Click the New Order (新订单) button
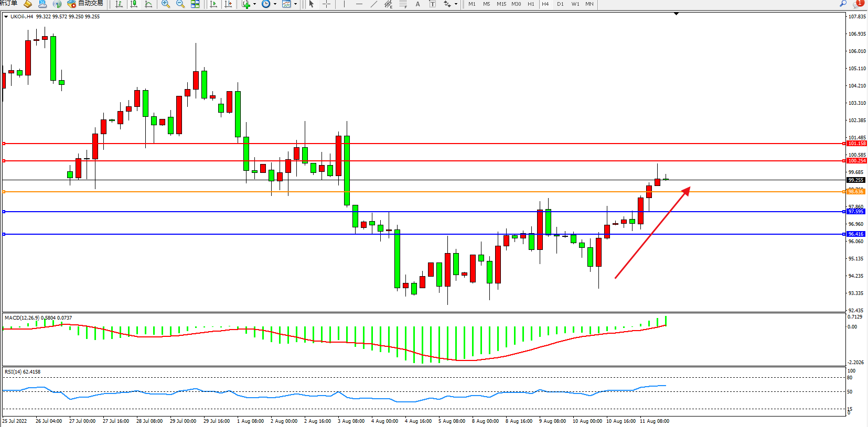The width and height of the screenshot is (868, 427). (x=8, y=4)
